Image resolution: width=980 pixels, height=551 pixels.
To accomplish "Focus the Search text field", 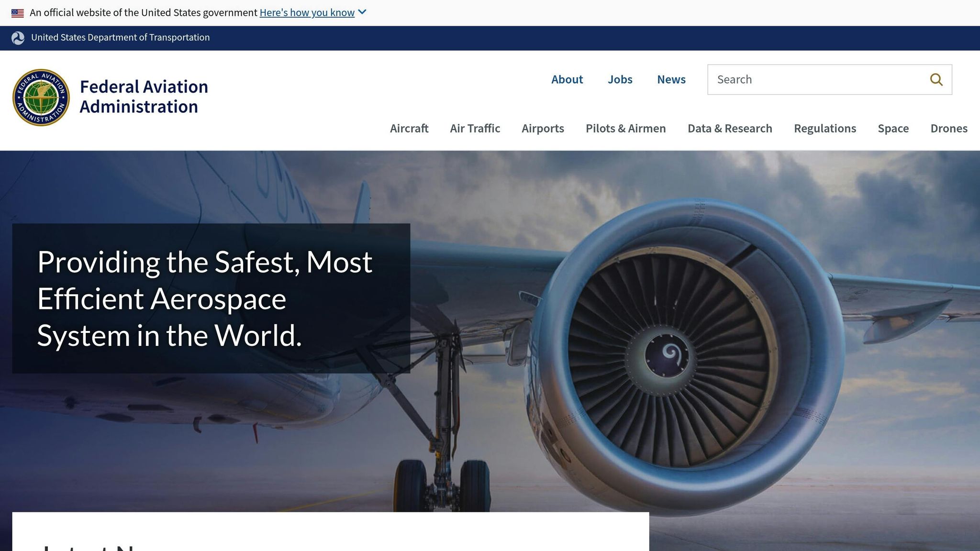I will 818,79.
